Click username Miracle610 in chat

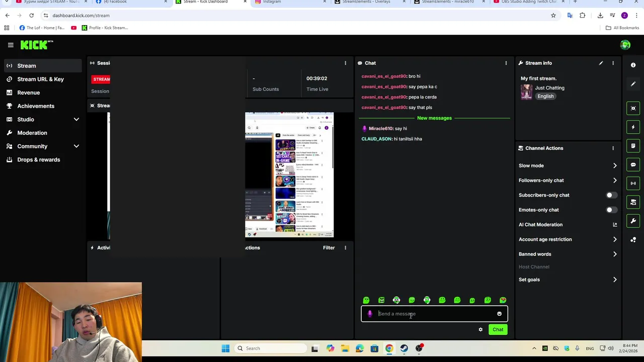click(x=380, y=128)
